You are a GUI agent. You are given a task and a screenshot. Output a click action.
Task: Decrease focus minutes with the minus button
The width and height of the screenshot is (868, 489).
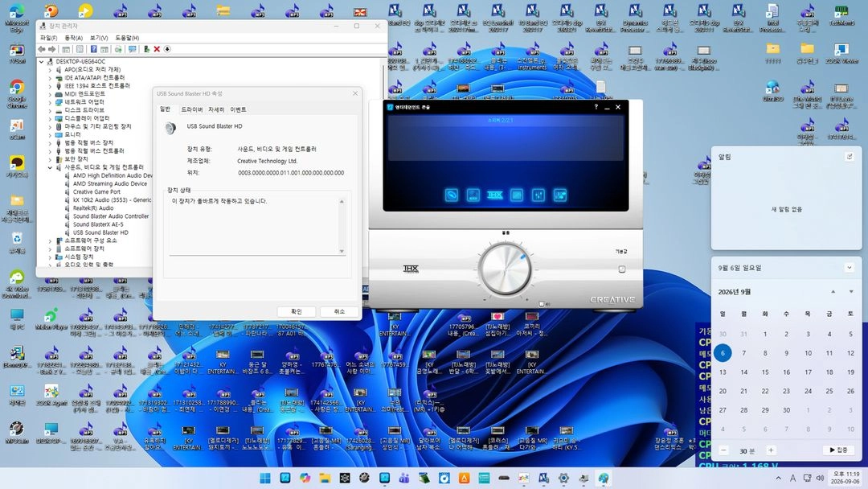coord(723,450)
